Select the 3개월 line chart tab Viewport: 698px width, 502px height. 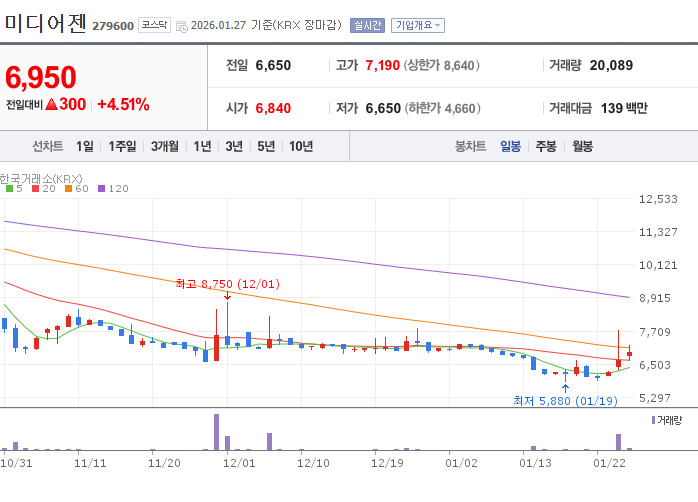(165, 146)
